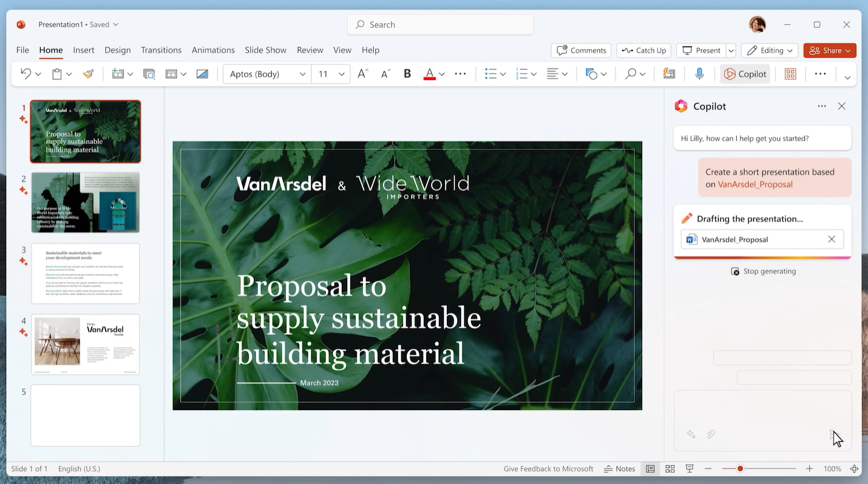Screen dimensions: 868x484
Task: Select slide 4 thumbnail with VanArsdel
Action: click(86, 344)
